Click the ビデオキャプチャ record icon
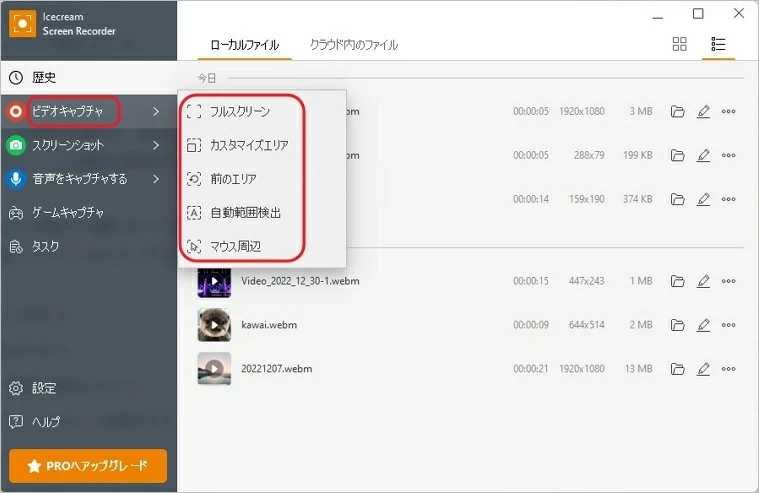759x493 pixels. 16,111
